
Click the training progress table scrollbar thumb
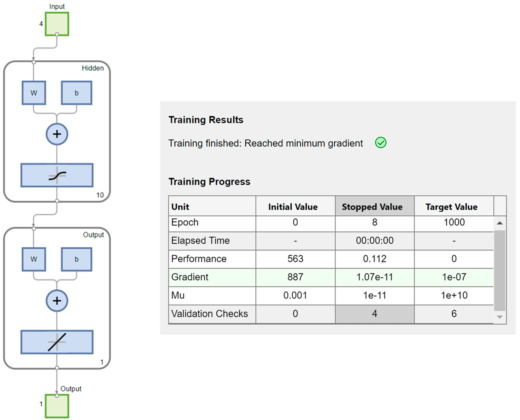coord(499,270)
